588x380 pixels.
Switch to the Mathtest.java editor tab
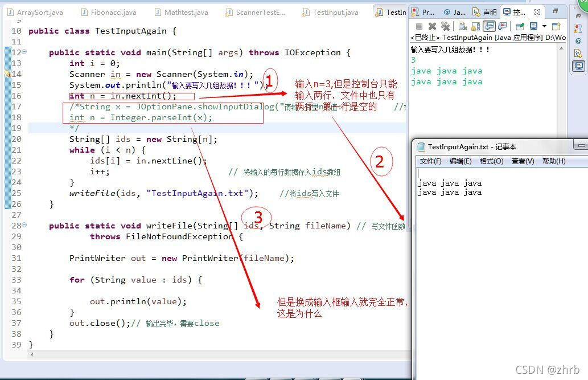[x=182, y=13]
